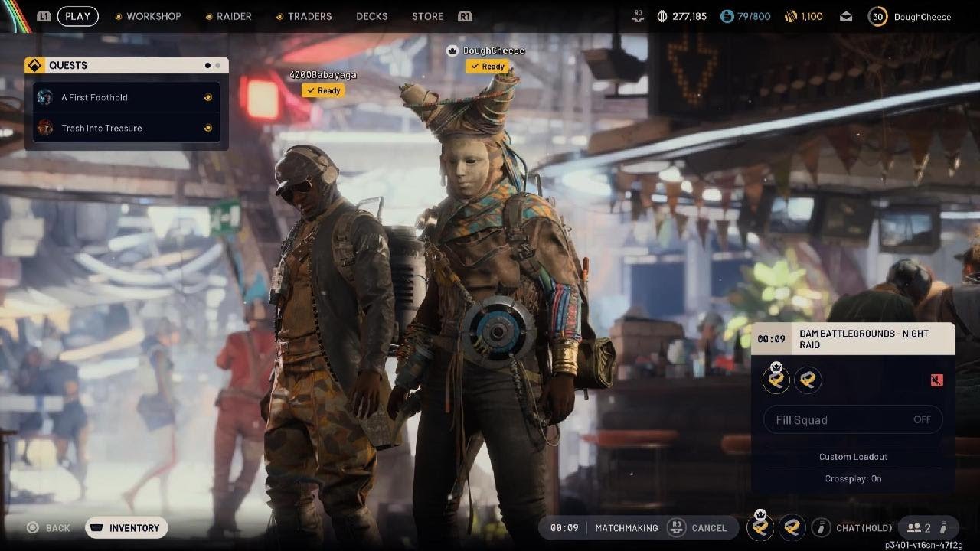Switch to the Workshop tab
The width and height of the screenshot is (980, 551).
(x=153, y=16)
